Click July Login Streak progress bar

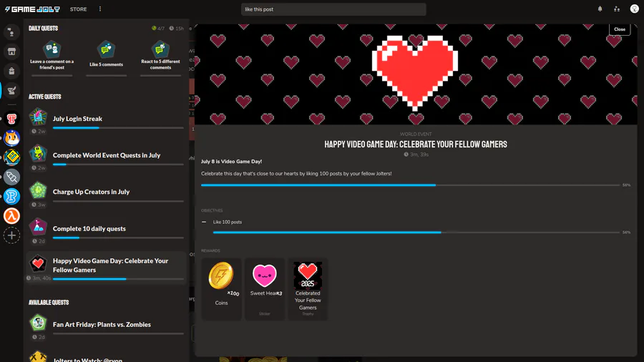(118, 128)
